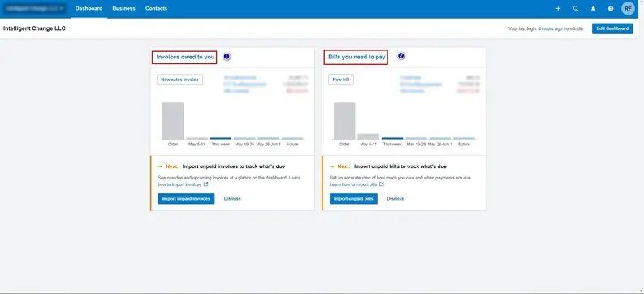Screen dimensions: 644x294
Task: Click Import unpaid invoices button
Action: point(186,199)
